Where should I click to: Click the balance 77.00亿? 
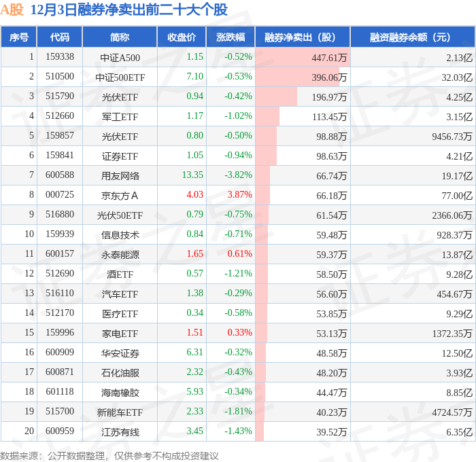(x=457, y=196)
